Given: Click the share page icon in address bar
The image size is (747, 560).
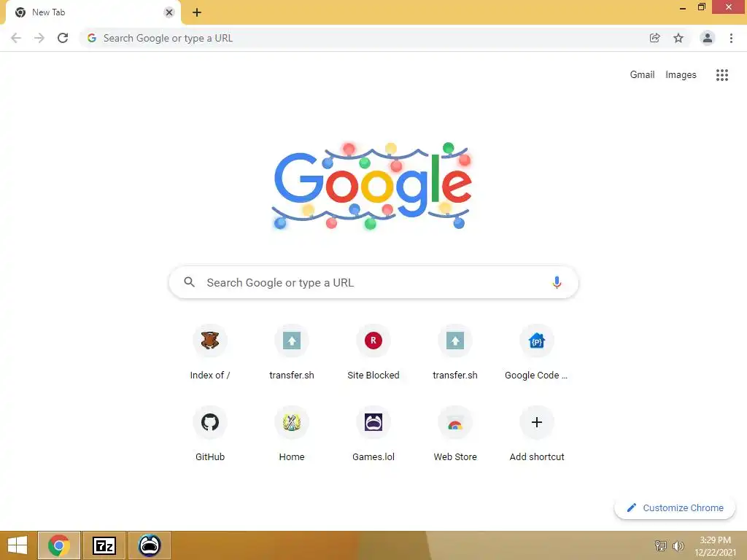Looking at the screenshot, I should click(x=654, y=38).
